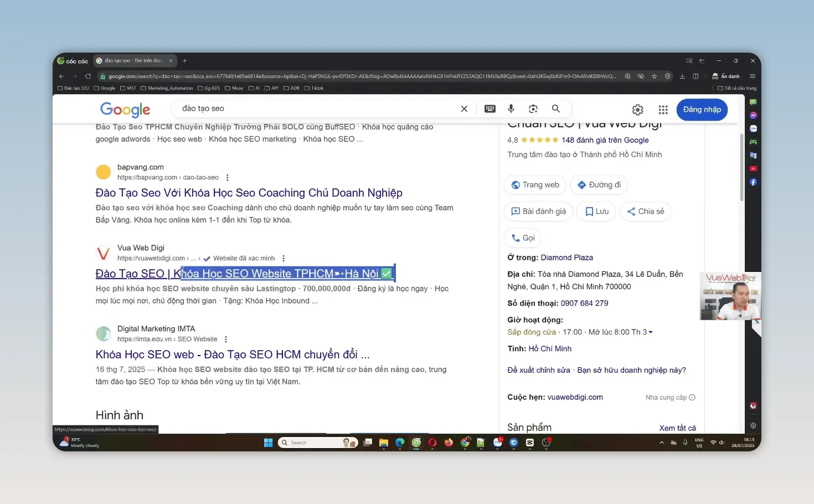Click the Lưu save button
The height and width of the screenshot is (504, 814).
(596, 212)
